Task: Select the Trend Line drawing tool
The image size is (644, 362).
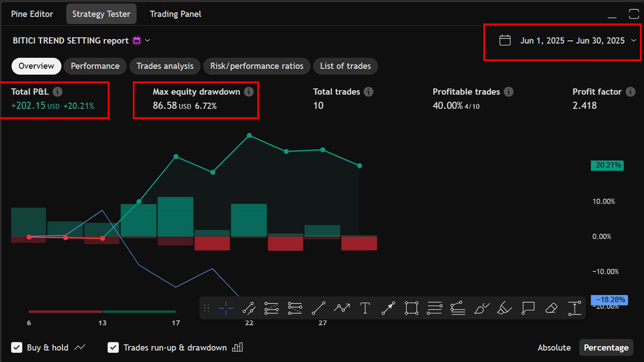Action: [318, 308]
